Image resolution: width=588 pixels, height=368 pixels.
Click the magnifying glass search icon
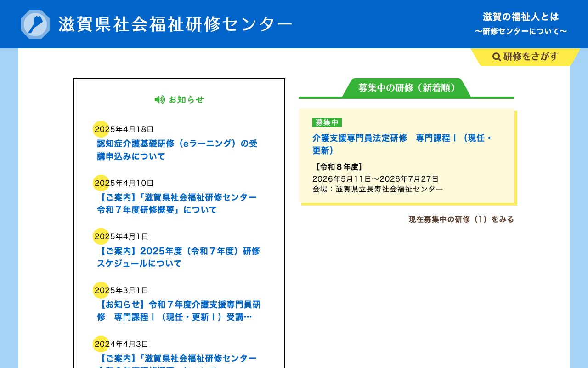click(x=497, y=57)
